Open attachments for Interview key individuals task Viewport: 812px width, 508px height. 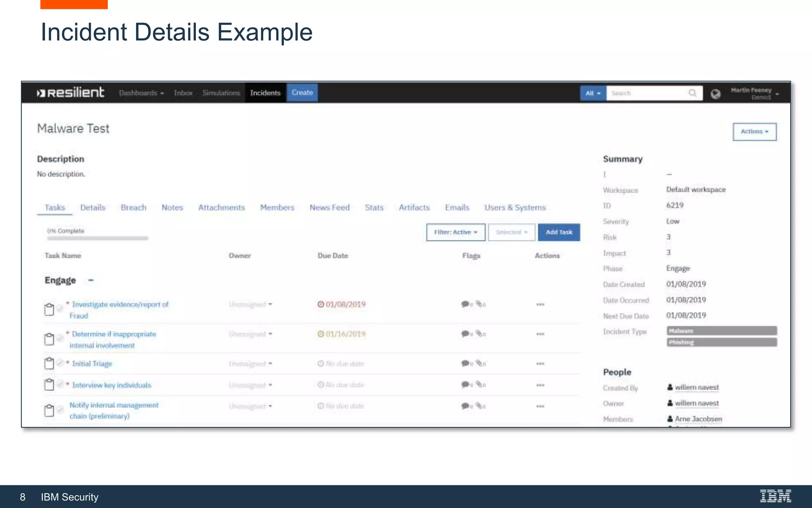pyautogui.click(x=481, y=385)
